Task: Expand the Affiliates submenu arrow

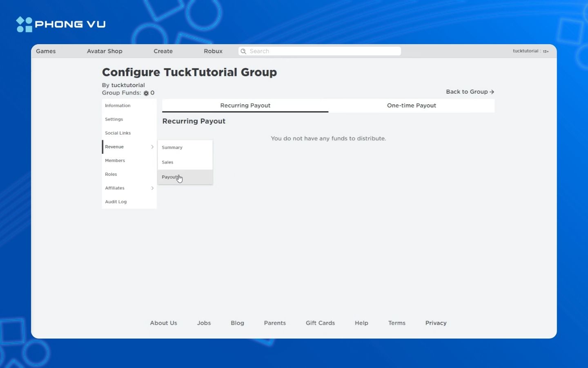Action: click(x=152, y=188)
